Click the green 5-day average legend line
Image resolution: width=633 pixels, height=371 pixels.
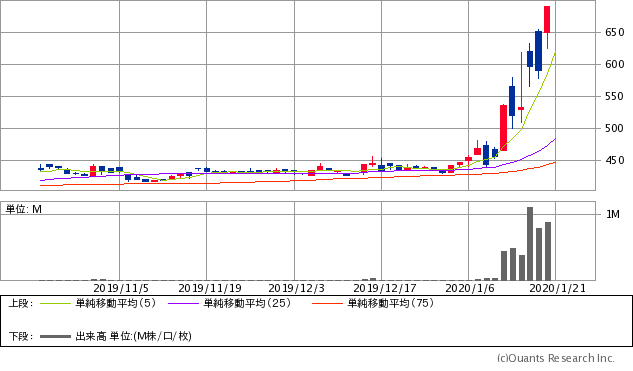pos(55,303)
